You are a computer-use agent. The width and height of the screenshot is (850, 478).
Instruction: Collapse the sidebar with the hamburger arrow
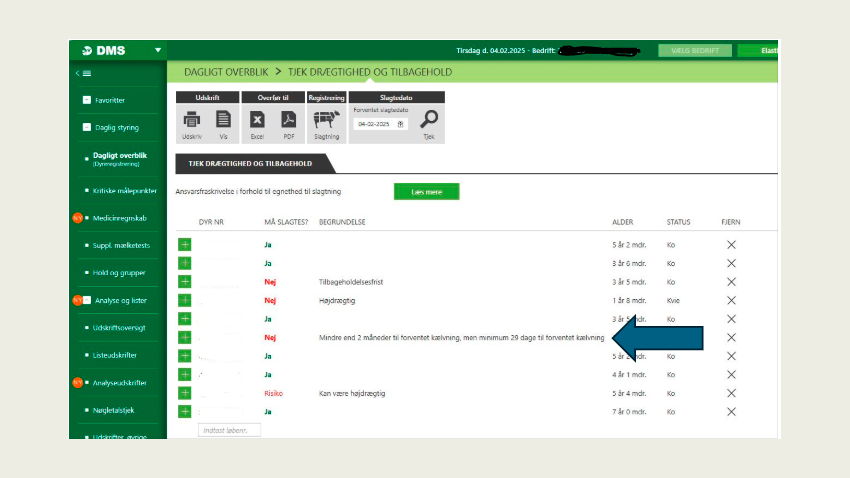[83, 74]
